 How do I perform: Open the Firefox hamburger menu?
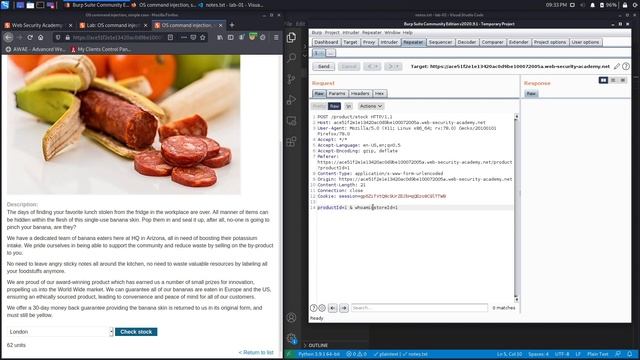[x=276, y=37]
